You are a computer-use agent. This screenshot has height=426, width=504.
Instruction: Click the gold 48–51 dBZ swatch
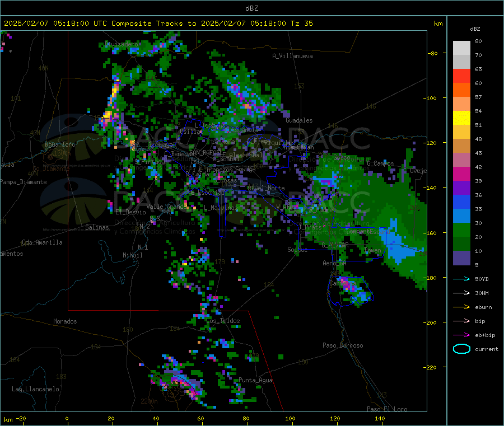pyautogui.click(x=461, y=132)
